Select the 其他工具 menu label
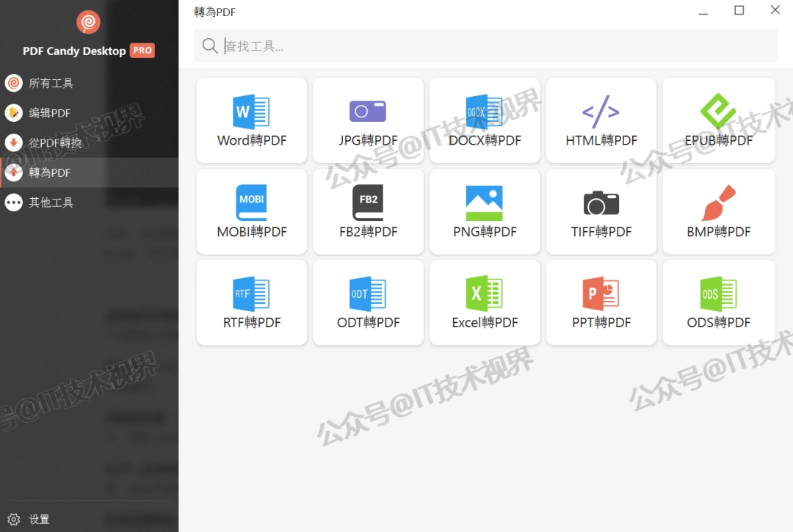 [x=51, y=203]
